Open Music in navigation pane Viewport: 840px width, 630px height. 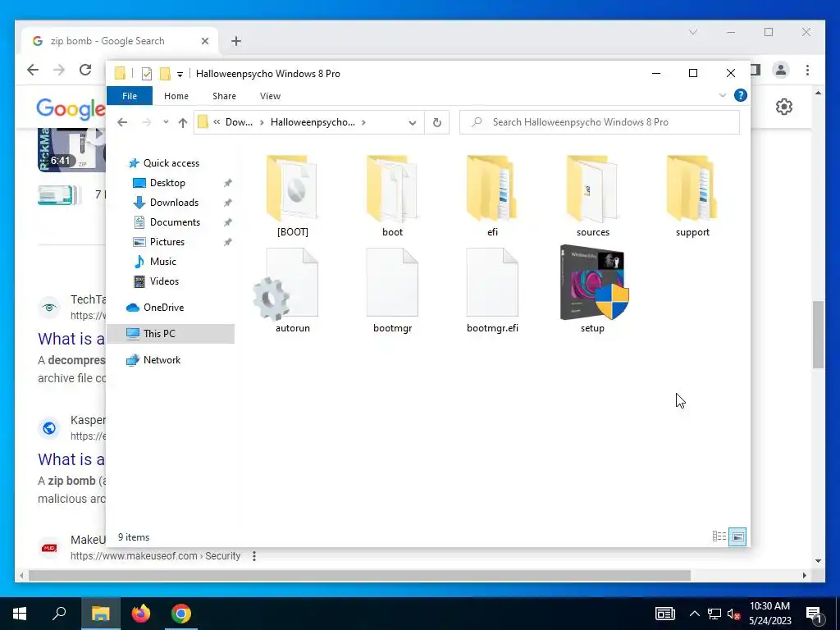[154, 262]
